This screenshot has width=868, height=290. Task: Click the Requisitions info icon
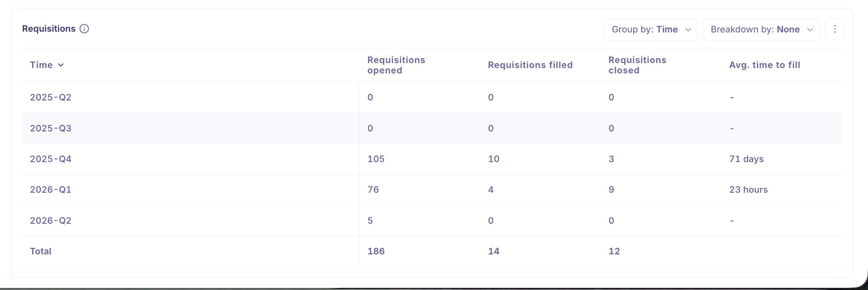tap(84, 29)
